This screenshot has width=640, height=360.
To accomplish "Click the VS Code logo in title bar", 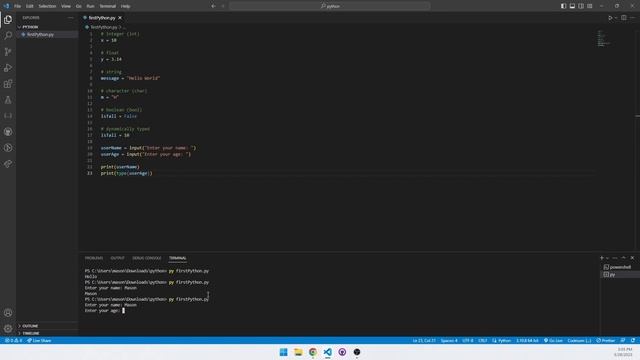I will click(6, 6).
